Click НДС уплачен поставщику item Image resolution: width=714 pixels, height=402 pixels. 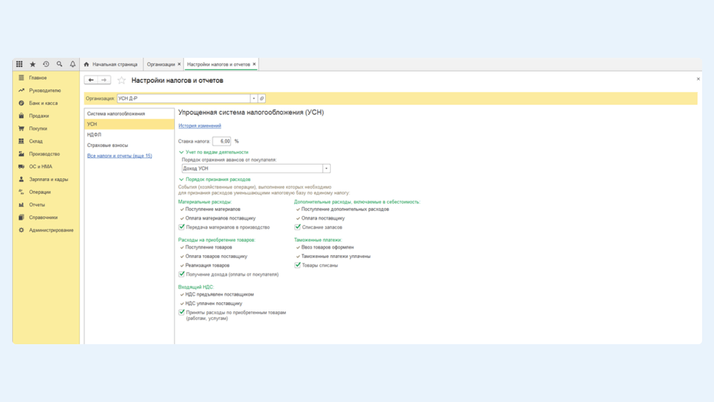(x=214, y=304)
